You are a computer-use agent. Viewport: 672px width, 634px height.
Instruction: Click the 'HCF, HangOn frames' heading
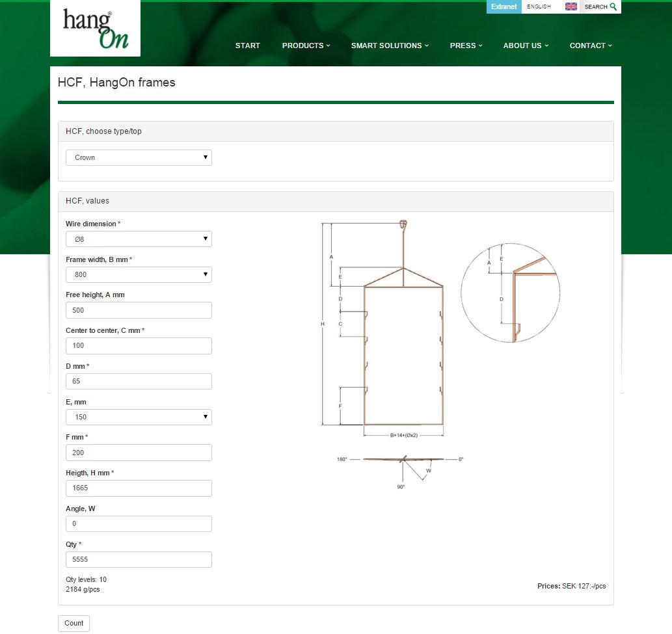pyautogui.click(x=116, y=82)
